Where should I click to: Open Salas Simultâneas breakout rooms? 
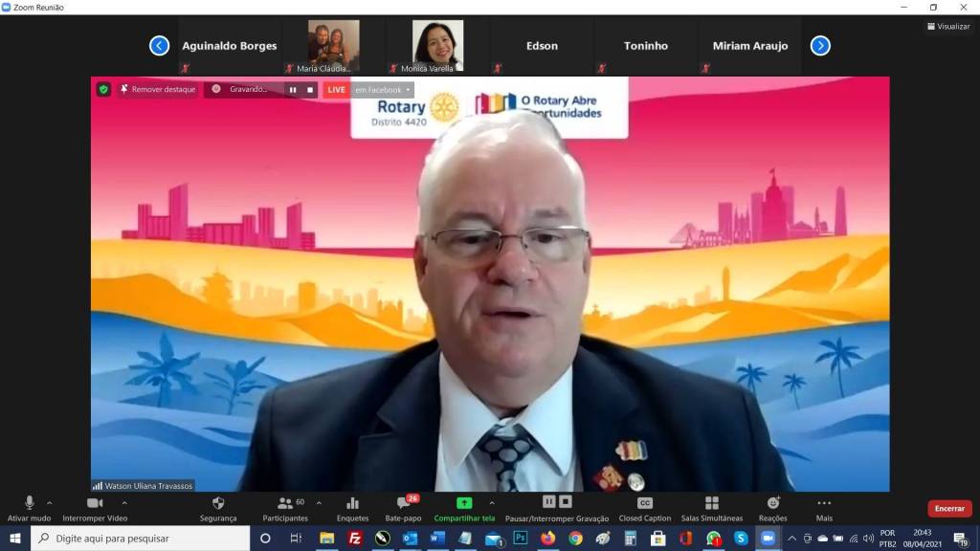point(711,504)
